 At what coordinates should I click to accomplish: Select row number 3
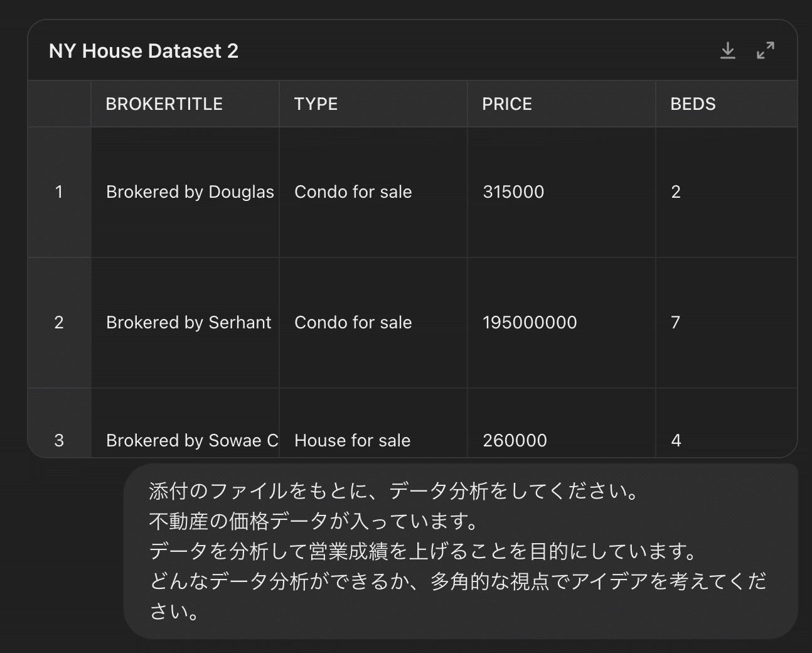click(59, 441)
